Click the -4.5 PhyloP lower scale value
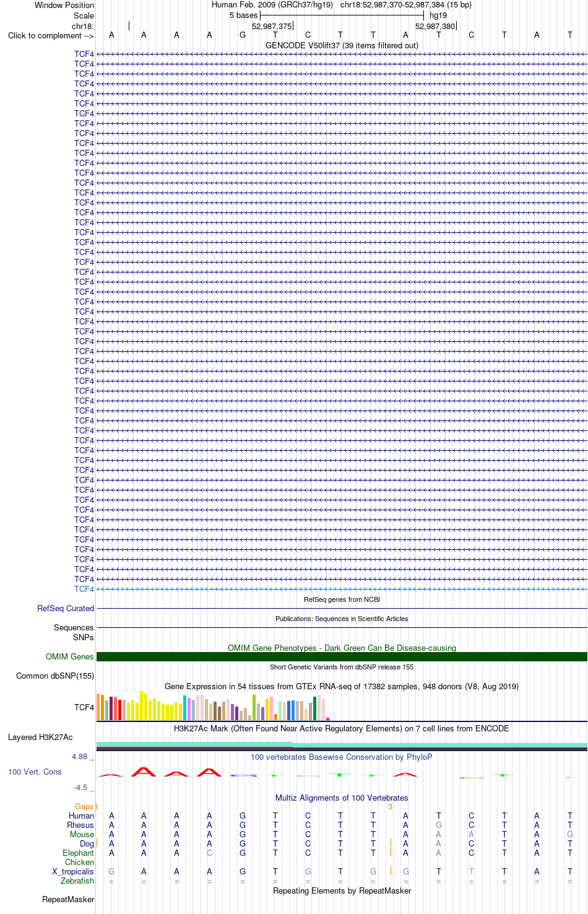Image resolution: width=588 pixels, height=914 pixels. pos(84,787)
